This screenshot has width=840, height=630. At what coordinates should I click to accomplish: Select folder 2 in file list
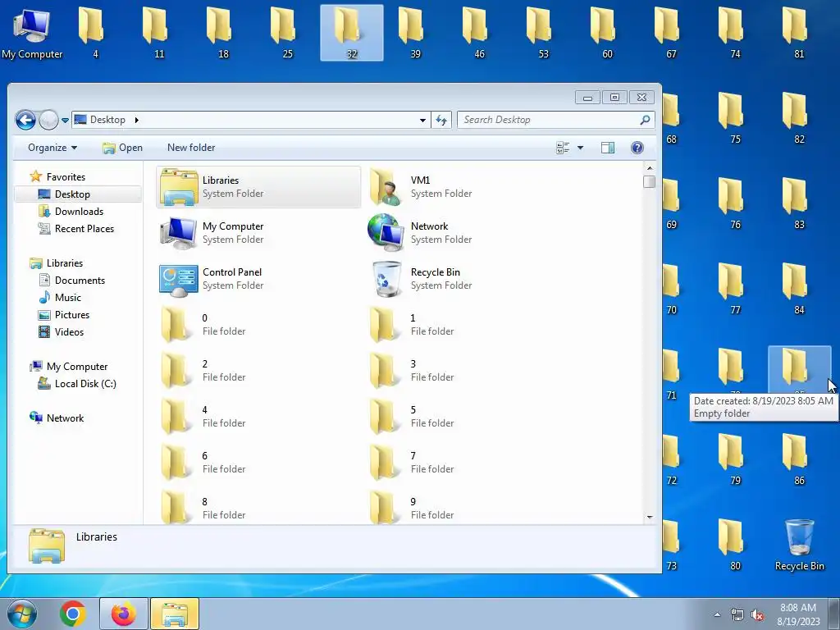click(x=258, y=370)
